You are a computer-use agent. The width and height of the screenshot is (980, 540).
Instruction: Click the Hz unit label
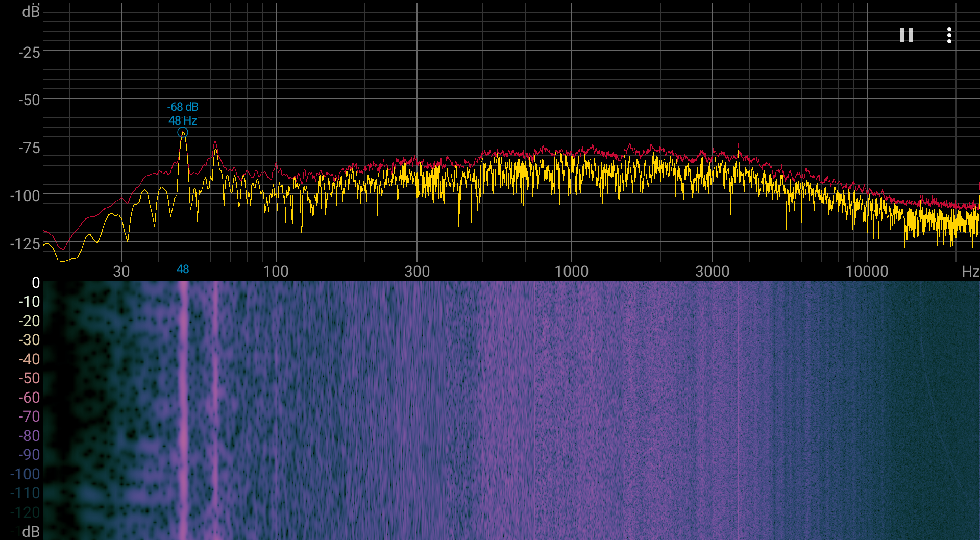click(970, 271)
